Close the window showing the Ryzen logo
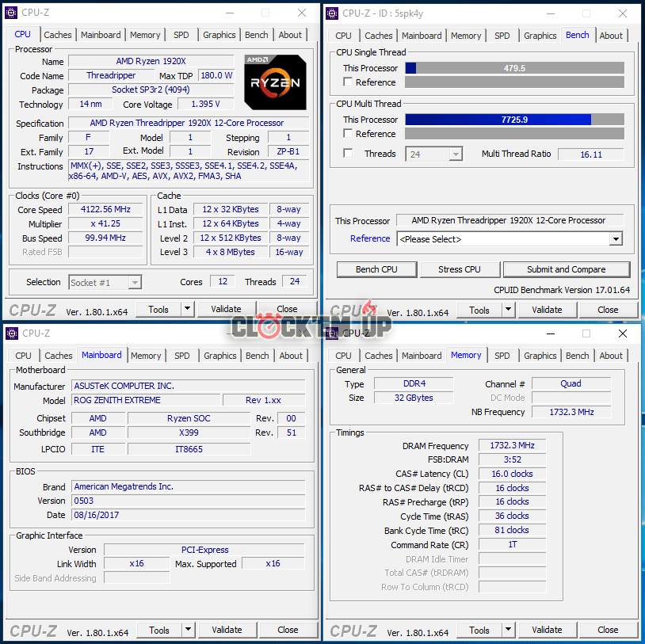Screen dimensions: 645x644 pyautogui.click(x=302, y=13)
